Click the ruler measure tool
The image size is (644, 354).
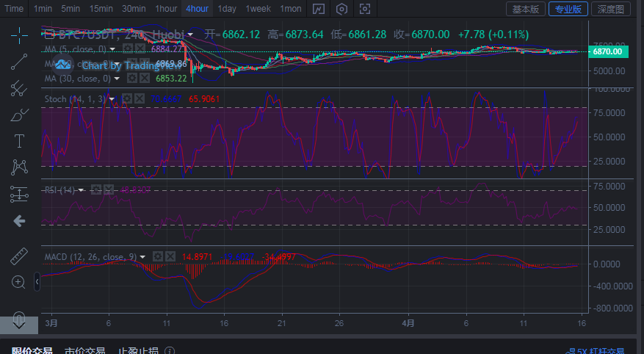19,256
